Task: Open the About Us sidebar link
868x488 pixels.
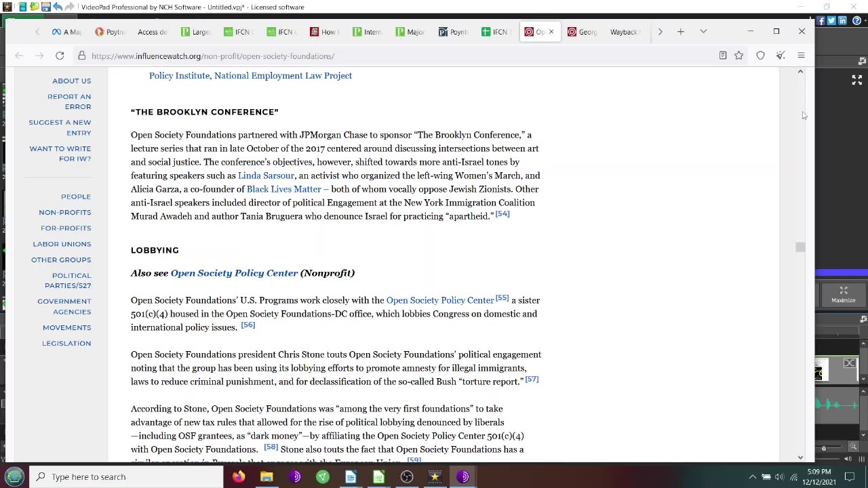Action: click(71, 81)
